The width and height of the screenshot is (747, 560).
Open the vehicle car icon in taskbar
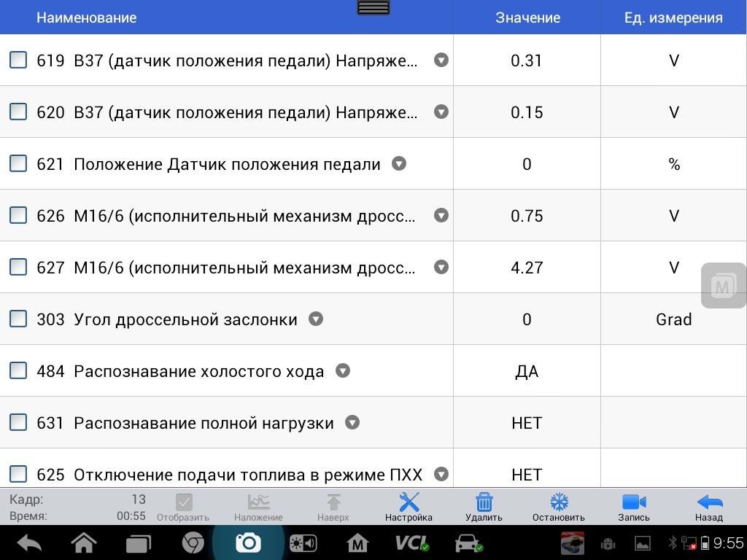click(x=468, y=542)
